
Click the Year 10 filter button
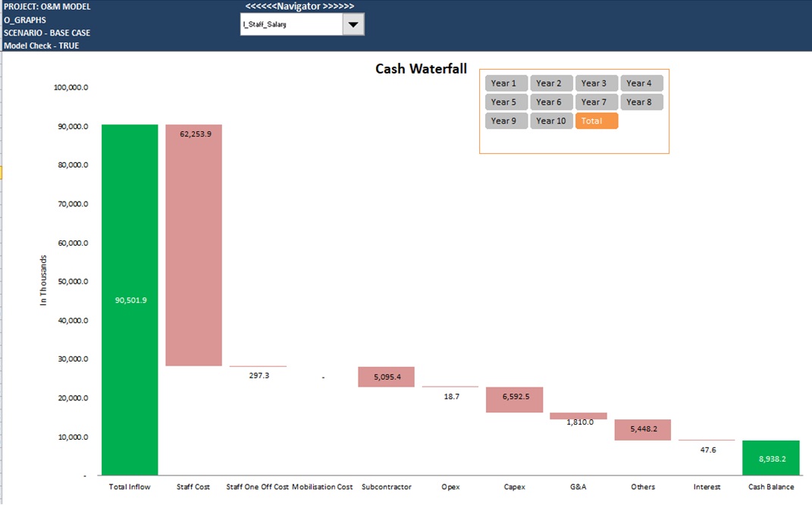551,121
